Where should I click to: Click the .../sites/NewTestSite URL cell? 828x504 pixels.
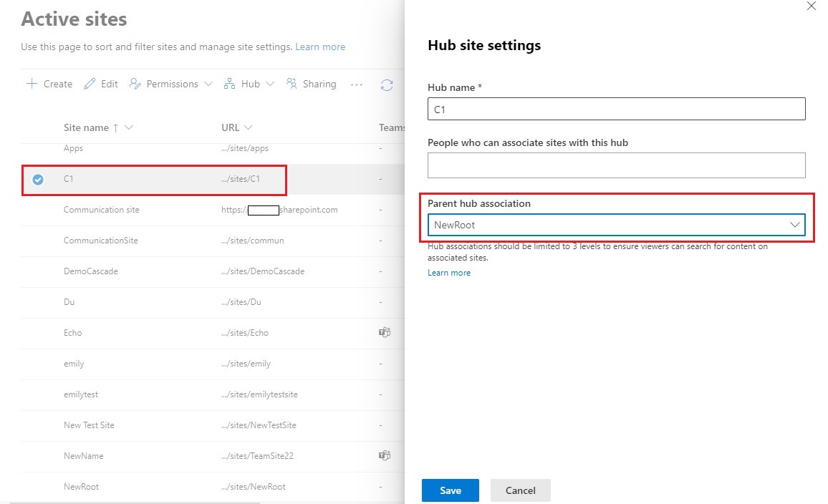pos(259,425)
